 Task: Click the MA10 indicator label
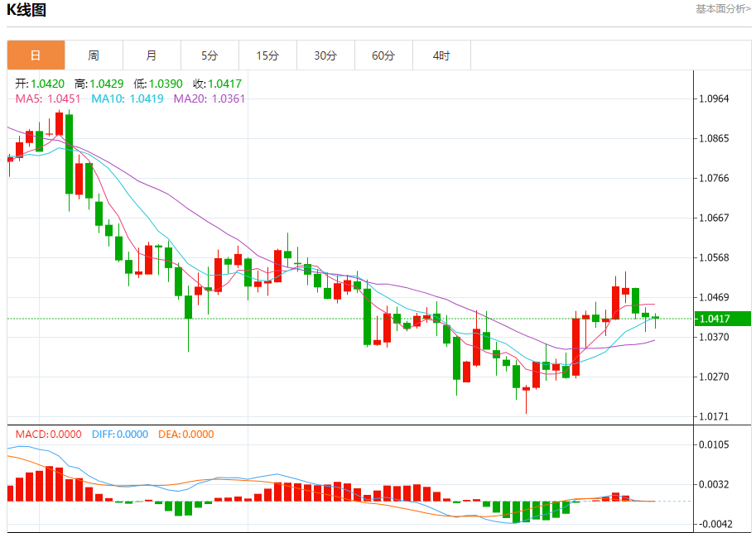(x=128, y=99)
